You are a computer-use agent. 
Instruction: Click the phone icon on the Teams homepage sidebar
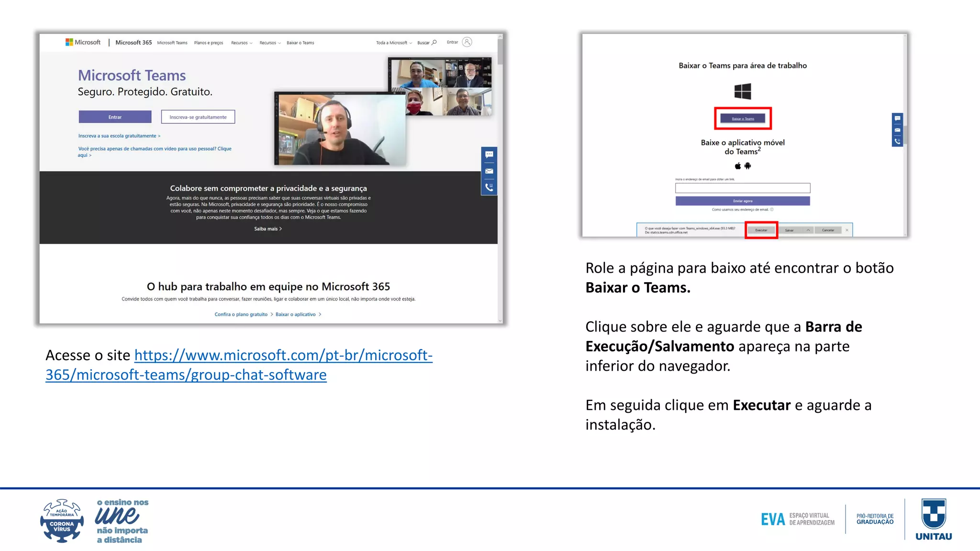489,187
